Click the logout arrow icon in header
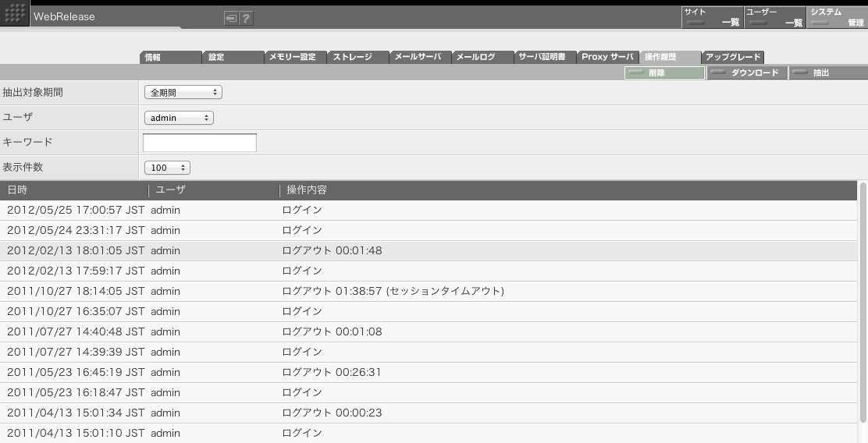868x443 pixels. pyautogui.click(x=231, y=19)
